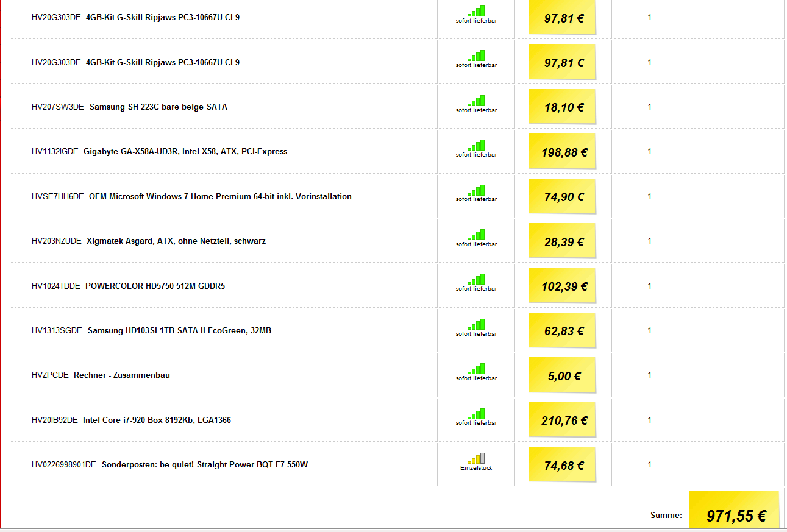Click Xigmatek Asgard, ATX product name
The width and height of the screenshot is (787, 532).
(176, 241)
